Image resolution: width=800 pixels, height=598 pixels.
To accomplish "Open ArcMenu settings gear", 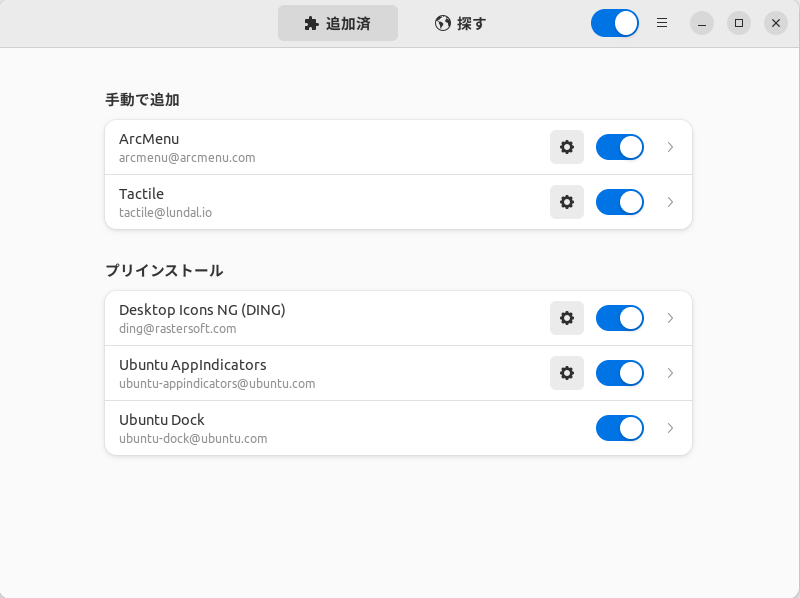I will pyautogui.click(x=567, y=147).
